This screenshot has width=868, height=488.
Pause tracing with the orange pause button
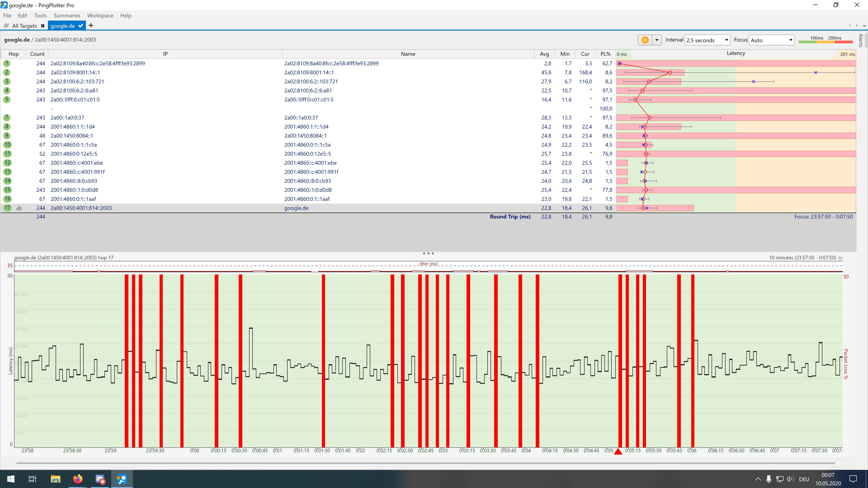(x=645, y=40)
